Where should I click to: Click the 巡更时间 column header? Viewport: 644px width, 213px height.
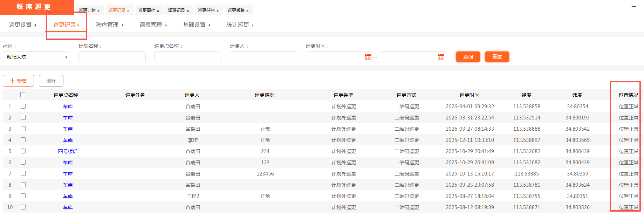tap(470, 95)
